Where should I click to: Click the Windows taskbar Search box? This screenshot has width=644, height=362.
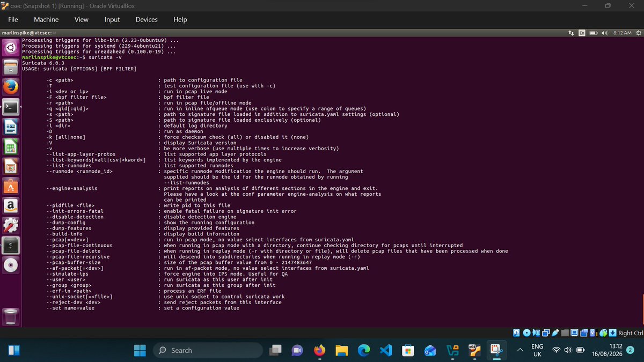(208, 350)
